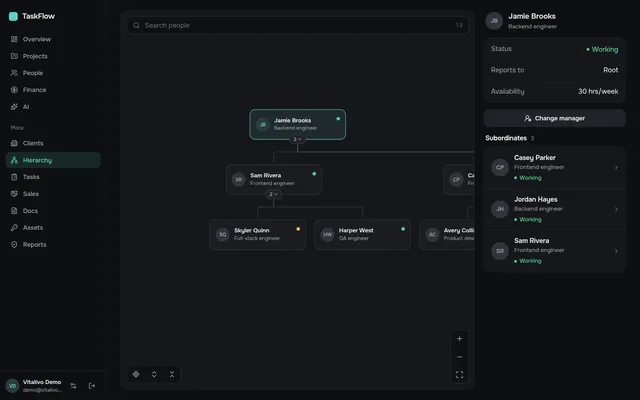The width and height of the screenshot is (640, 400).
Task: Select the Hierarchy sidebar item
Action: (x=53, y=160)
